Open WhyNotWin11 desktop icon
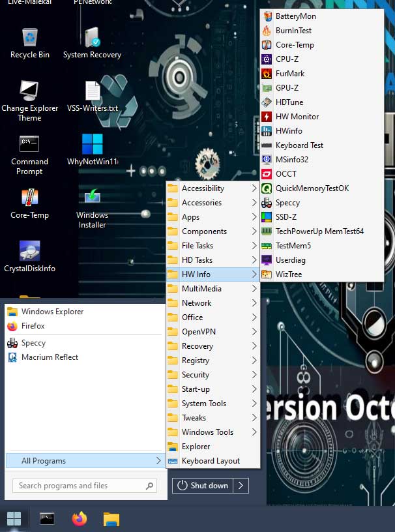The height and width of the screenshot is (532, 395). (x=93, y=150)
